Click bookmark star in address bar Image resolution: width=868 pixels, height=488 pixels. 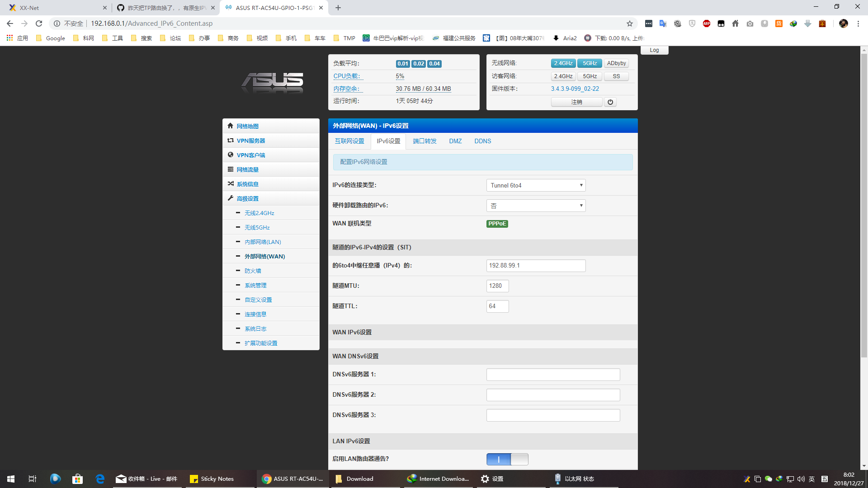pos(629,23)
